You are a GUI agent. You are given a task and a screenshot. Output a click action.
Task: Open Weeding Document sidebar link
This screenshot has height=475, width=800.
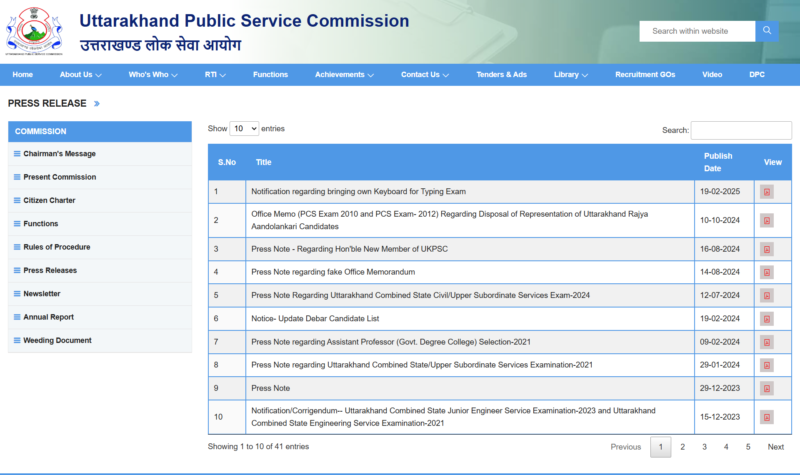click(57, 341)
